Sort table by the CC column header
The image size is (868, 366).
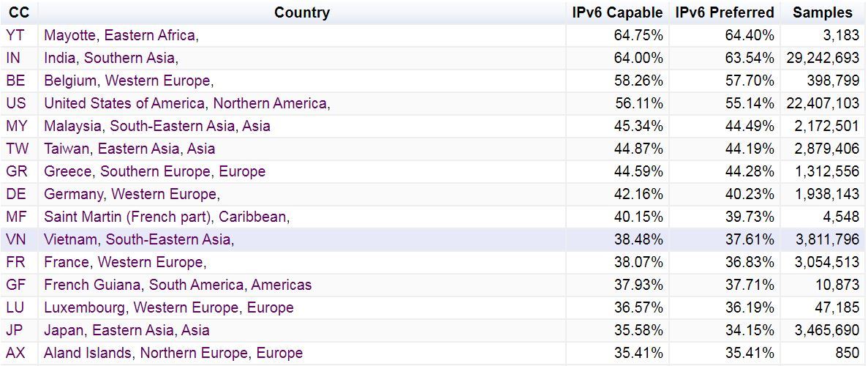pyautogui.click(x=18, y=12)
